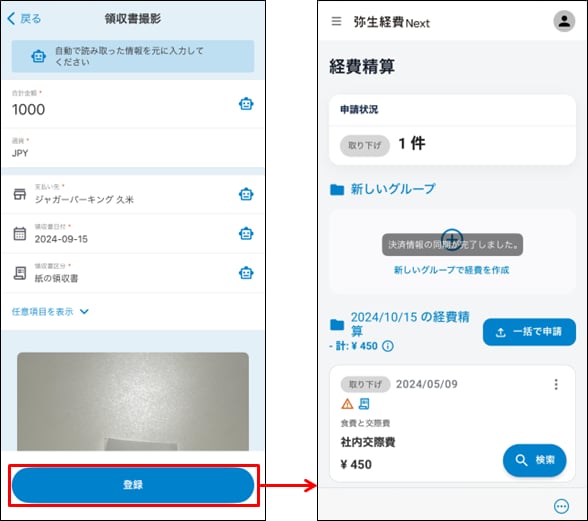Screen dimensions: 588x521
Task: Open the user profile avatar icon
Action: [x=564, y=21]
